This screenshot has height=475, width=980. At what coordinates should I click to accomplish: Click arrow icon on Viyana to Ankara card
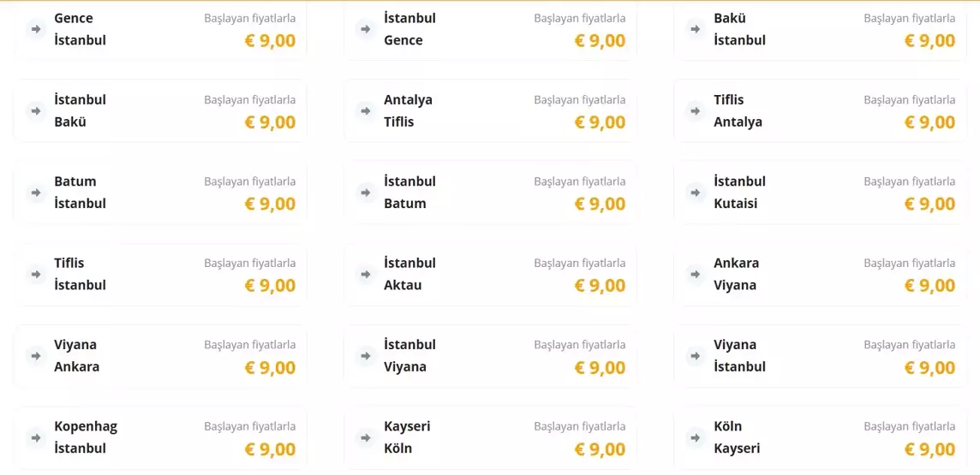(x=36, y=356)
